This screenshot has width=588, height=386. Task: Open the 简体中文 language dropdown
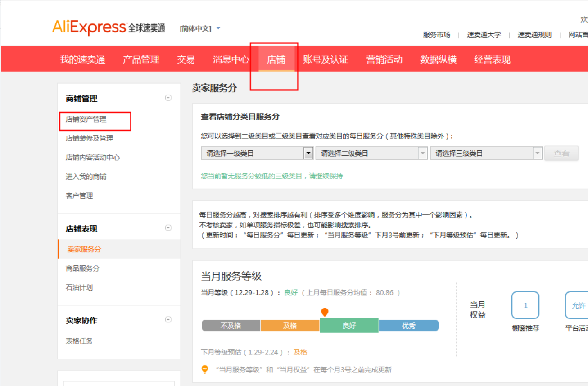(200, 28)
